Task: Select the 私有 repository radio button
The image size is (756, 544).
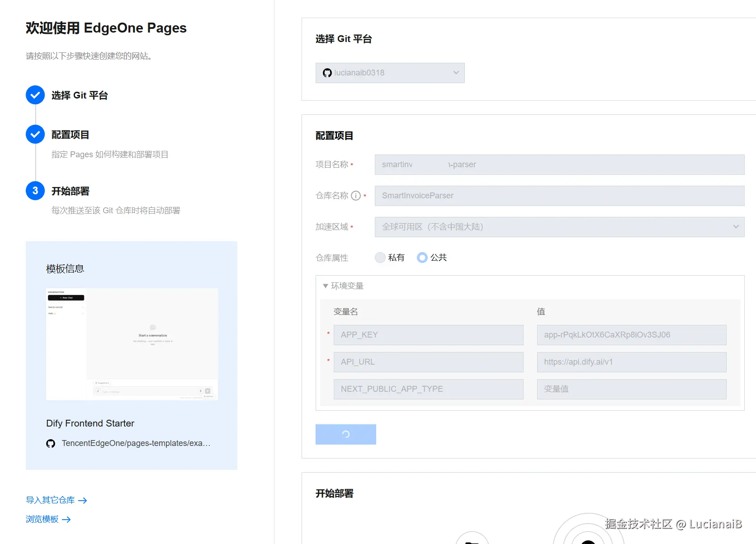Action: (x=380, y=258)
